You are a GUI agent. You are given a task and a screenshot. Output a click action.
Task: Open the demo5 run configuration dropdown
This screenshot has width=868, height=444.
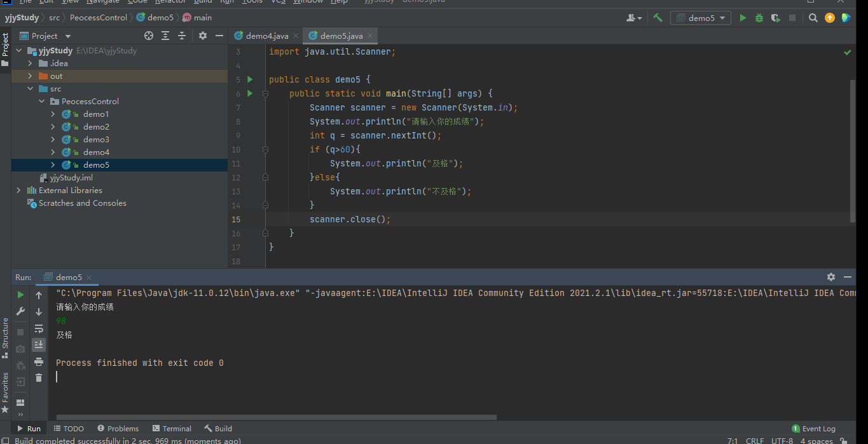tap(701, 18)
